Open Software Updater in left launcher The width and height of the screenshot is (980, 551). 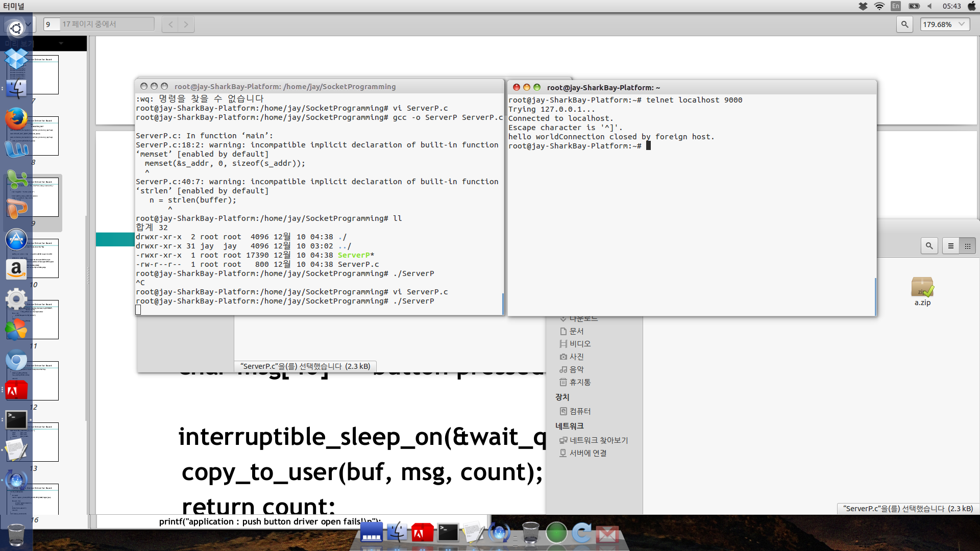[x=16, y=480]
